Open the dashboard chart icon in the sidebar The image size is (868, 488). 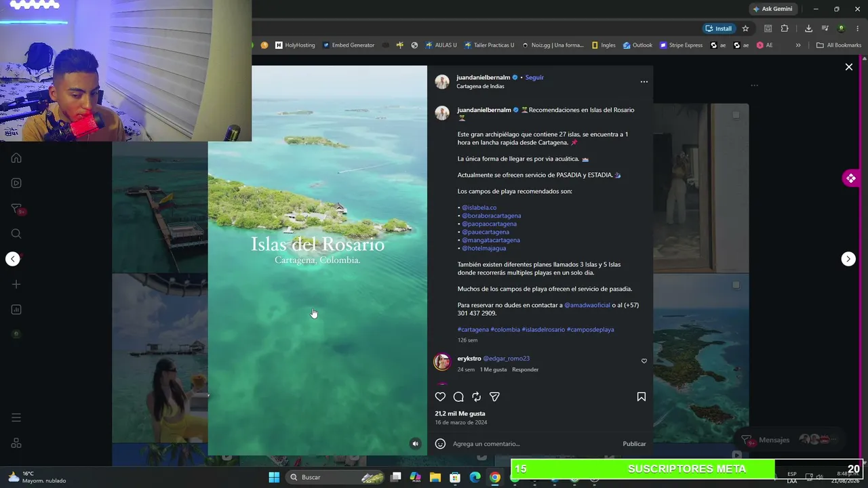pyautogui.click(x=16, y=310)
